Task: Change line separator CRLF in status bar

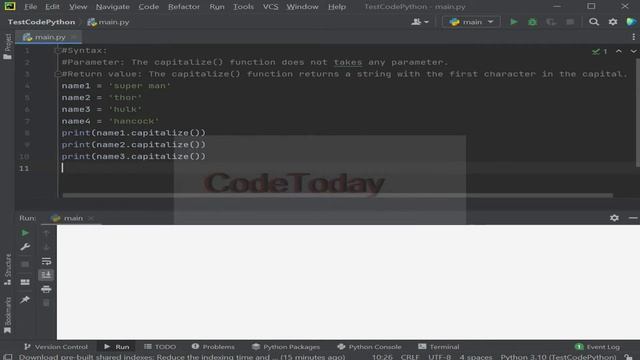Action: (410, 357)
